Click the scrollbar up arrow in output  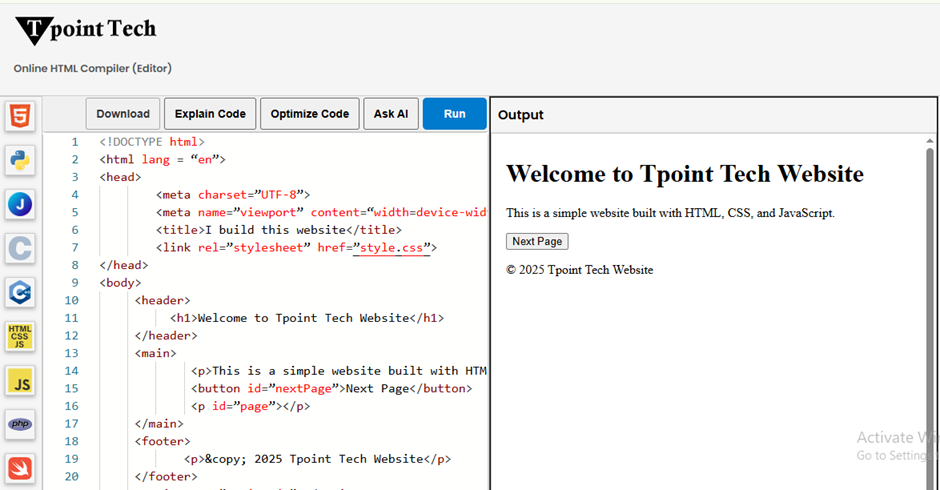point(930,141)
